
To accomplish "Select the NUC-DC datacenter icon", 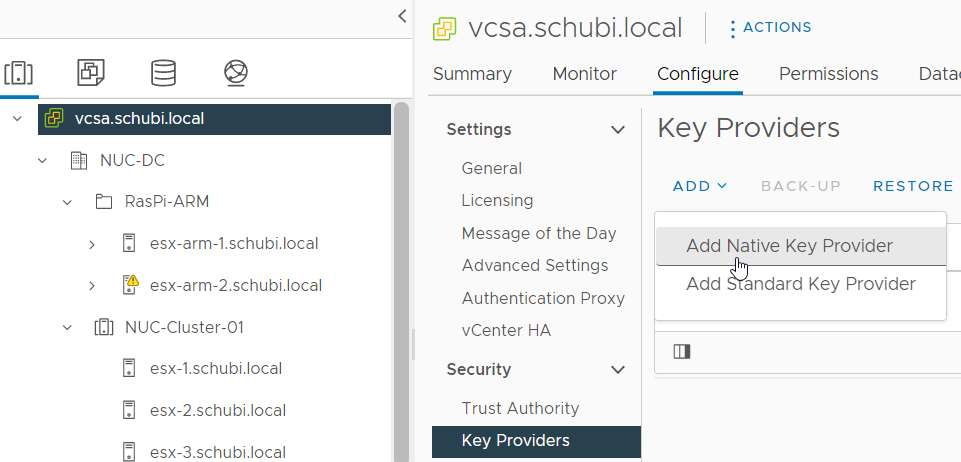I will (78, 160).
